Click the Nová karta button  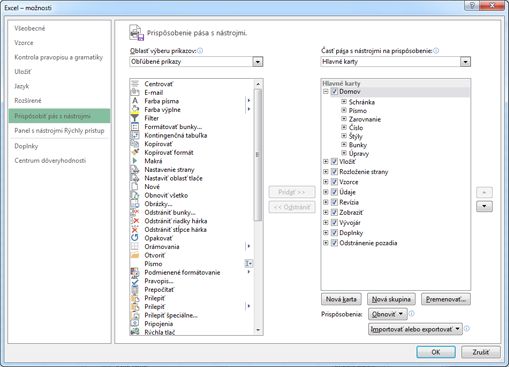tap(341, 299)
